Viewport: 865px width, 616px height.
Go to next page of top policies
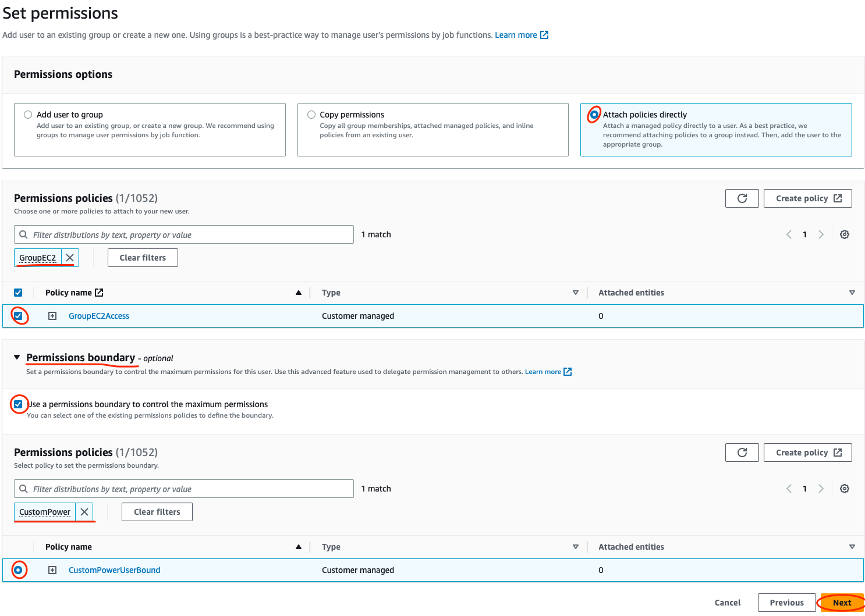(821, 234)
